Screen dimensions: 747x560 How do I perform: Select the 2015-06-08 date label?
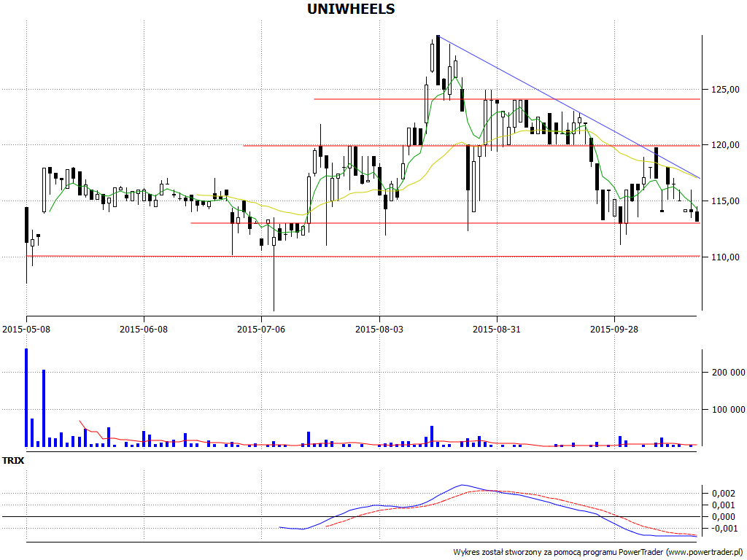click(x=144, y=329)
